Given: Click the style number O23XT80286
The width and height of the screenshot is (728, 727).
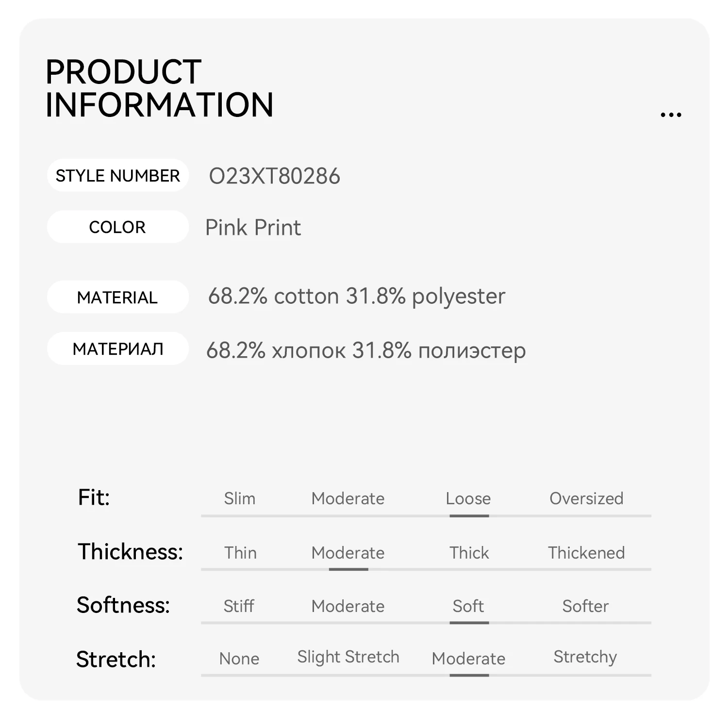Looking at the screenshot, I should coord(274,176).
